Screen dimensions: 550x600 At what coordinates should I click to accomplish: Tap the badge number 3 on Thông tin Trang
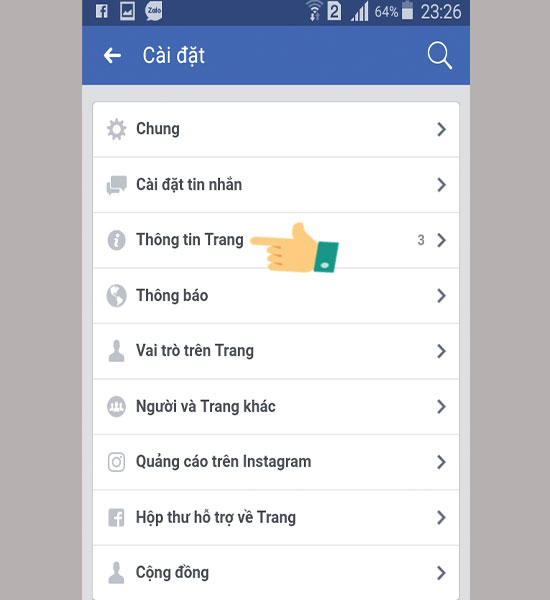coord(421,240)
